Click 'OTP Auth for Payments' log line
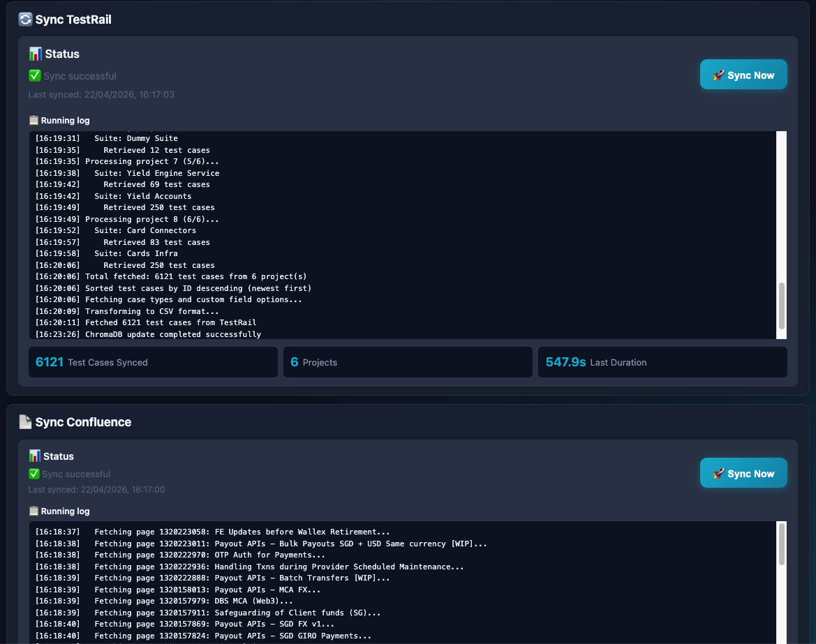 [180, 555]
